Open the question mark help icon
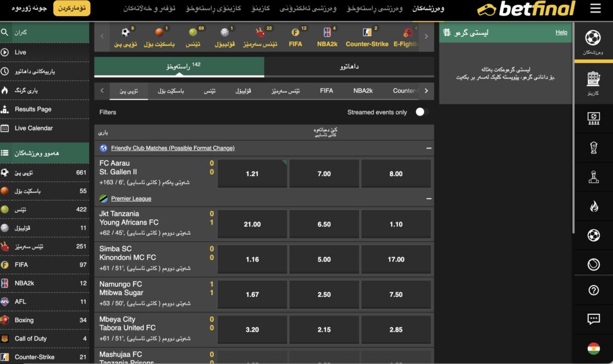 (593, 290)
